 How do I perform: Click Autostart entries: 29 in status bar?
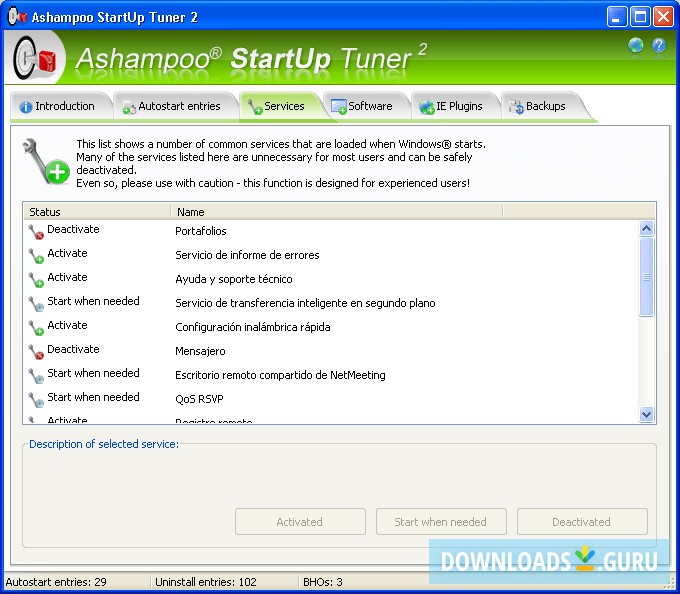point(56,582)
